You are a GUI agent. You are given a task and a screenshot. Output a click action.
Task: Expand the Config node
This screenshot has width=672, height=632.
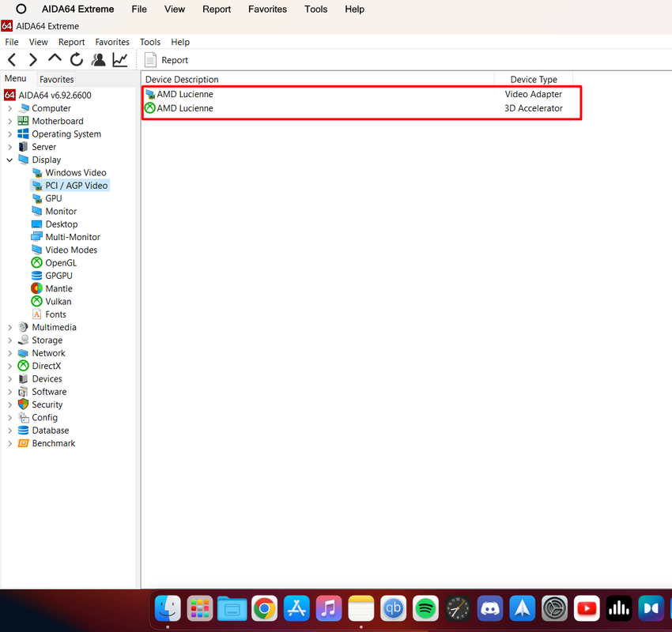coord(9,417)
